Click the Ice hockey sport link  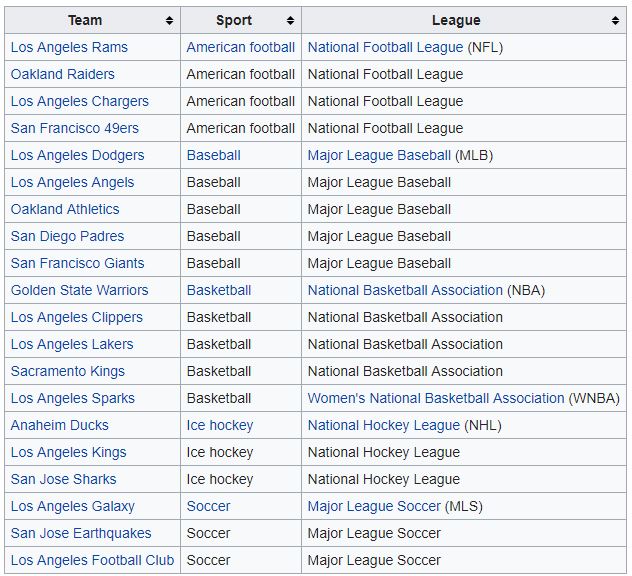[x=220, y=425]
